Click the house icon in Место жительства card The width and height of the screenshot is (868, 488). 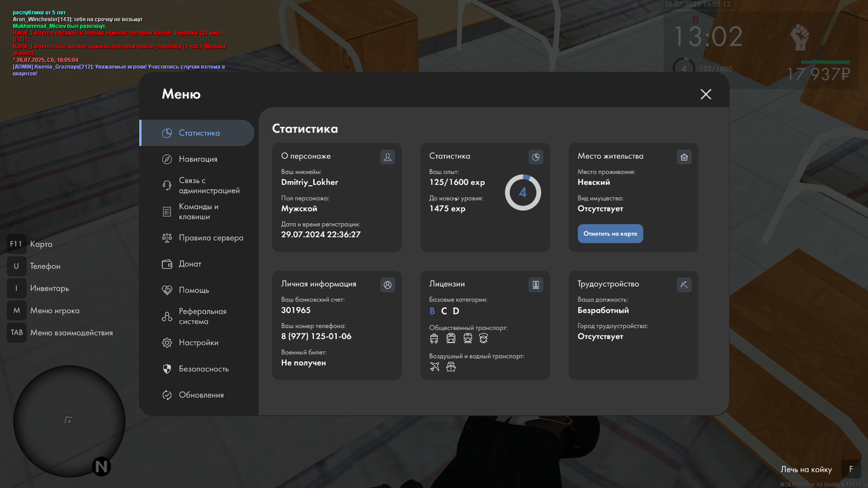[x=684, y=157]
